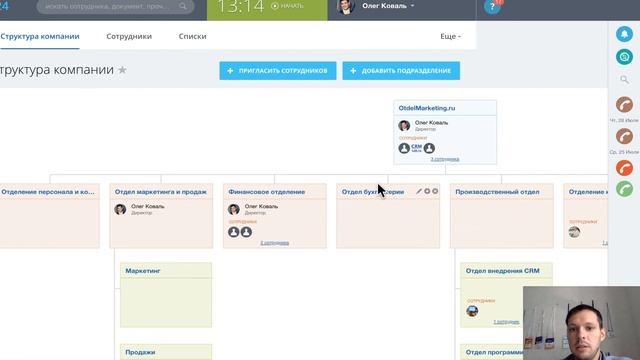640x360 pixels.
Task: Click the green phone call icon
Action: pyautogui.click(x=624, y=189)
